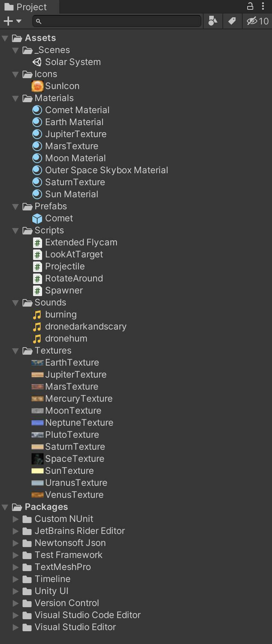Select the burning audio clip icon
The image size is (272, 644).
click(x=37, y=314)
